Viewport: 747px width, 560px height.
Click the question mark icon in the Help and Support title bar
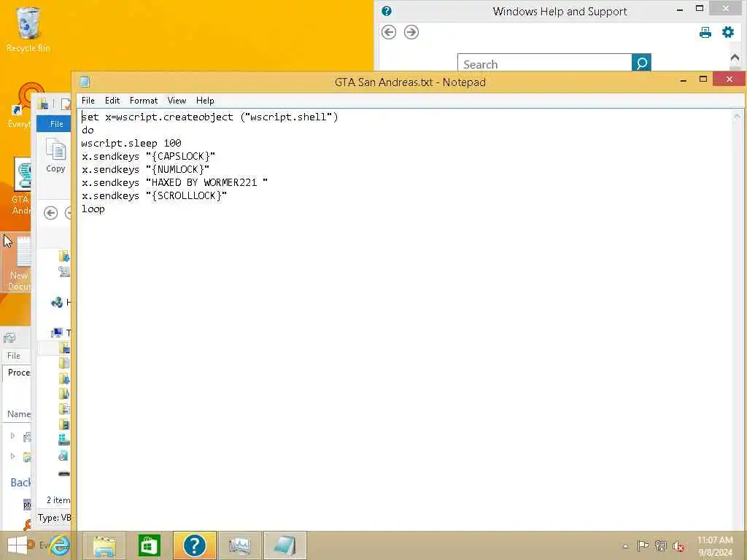coord(387,11)
